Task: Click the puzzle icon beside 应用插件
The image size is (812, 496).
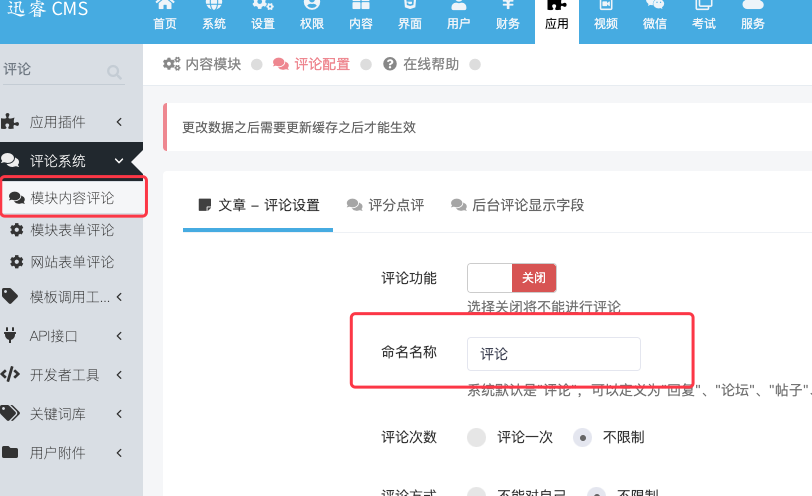Action: [x=10, y=122]
